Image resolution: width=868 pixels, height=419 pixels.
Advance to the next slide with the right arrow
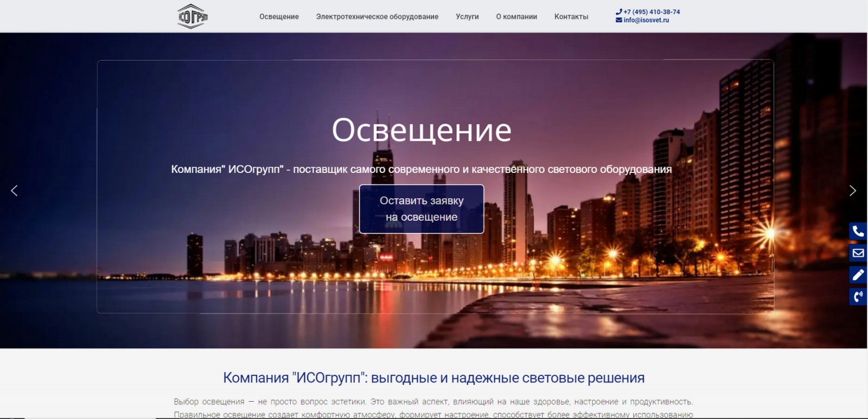point(852,191)
